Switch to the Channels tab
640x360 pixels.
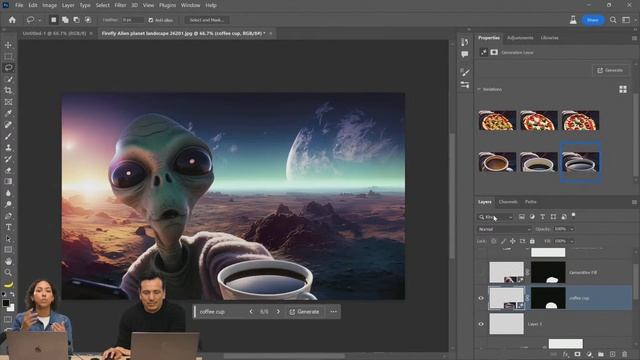coord(508,202)
